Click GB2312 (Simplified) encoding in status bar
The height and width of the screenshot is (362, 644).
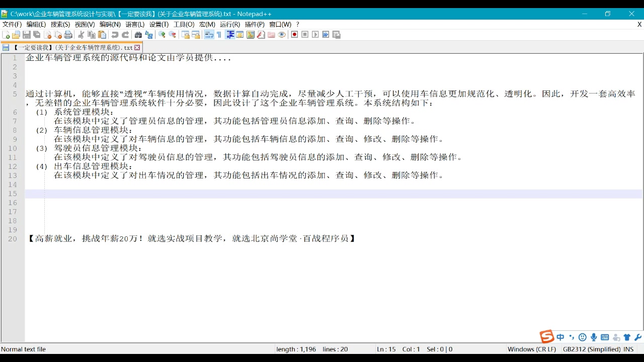[x=592, y=349]
